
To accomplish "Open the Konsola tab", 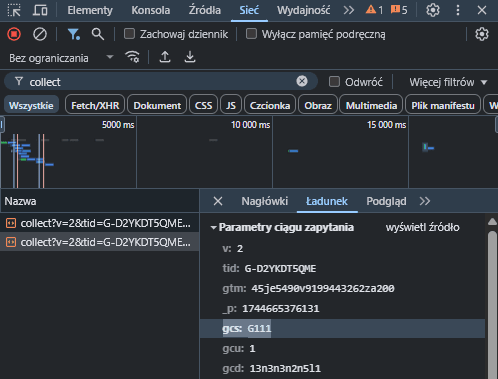I will (x=151, y=10).
